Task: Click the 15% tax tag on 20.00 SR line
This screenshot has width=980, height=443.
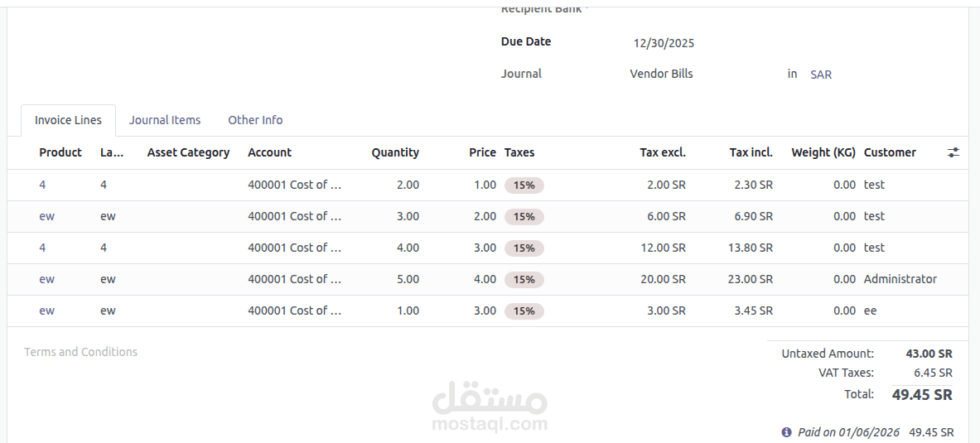Action: pos(524,280)
